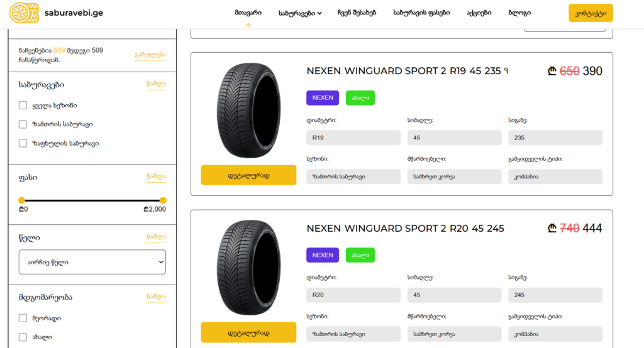Click დეტალურად under the R19 tire

coord(248,175)
